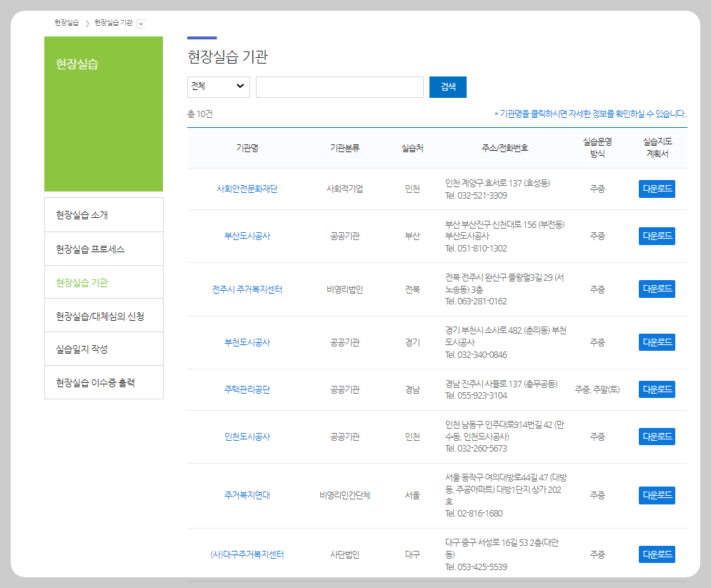This screenshot has height=588, width=711.
Task: Open 현장실습 소개 in the sidebar
Action: click(x=104, y=215)
